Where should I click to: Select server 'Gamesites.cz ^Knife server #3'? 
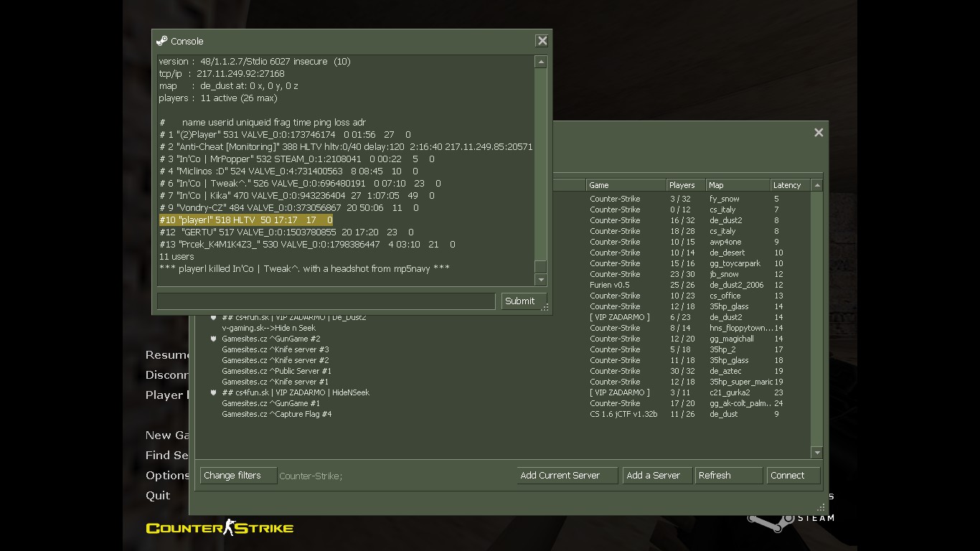click(275, 349)
